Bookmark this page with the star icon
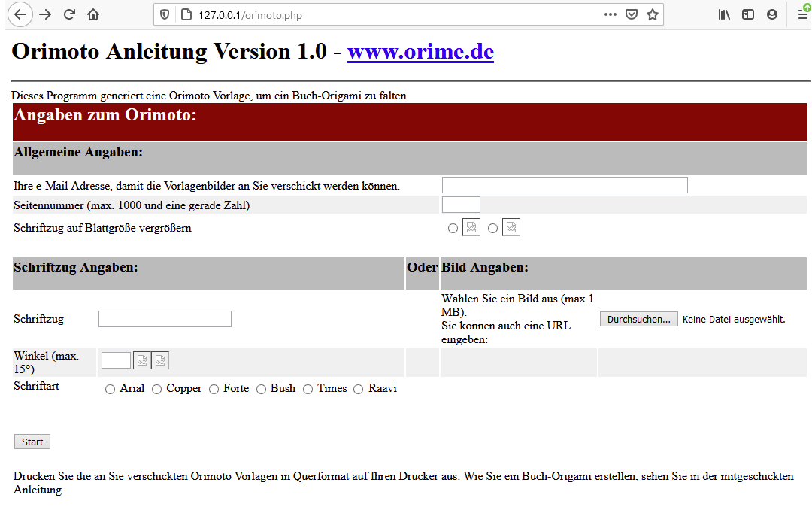Screen dimensions: 812x507 point(653,14)
